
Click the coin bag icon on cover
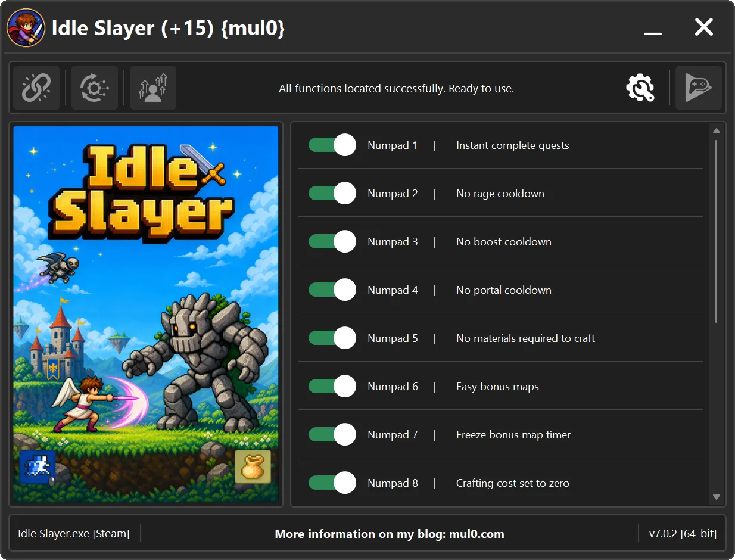pyautogui.click(x=253, y=466)
